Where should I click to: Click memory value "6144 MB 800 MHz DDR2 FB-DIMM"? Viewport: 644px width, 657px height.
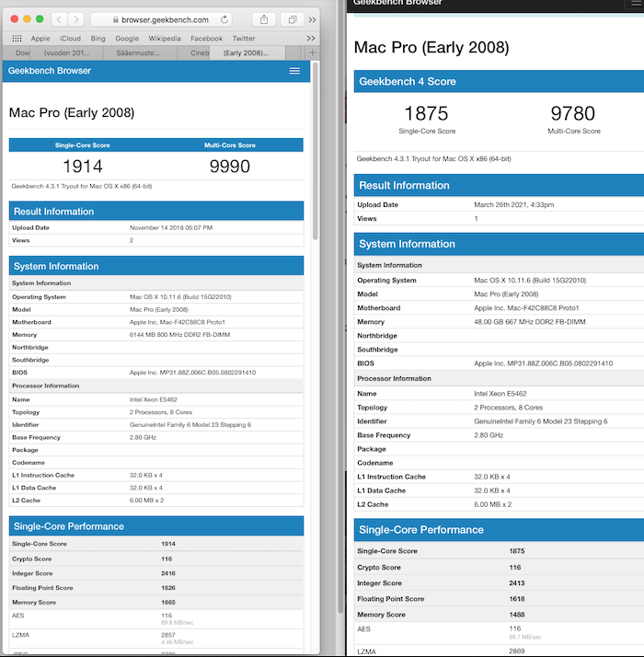tap(179, 334)
